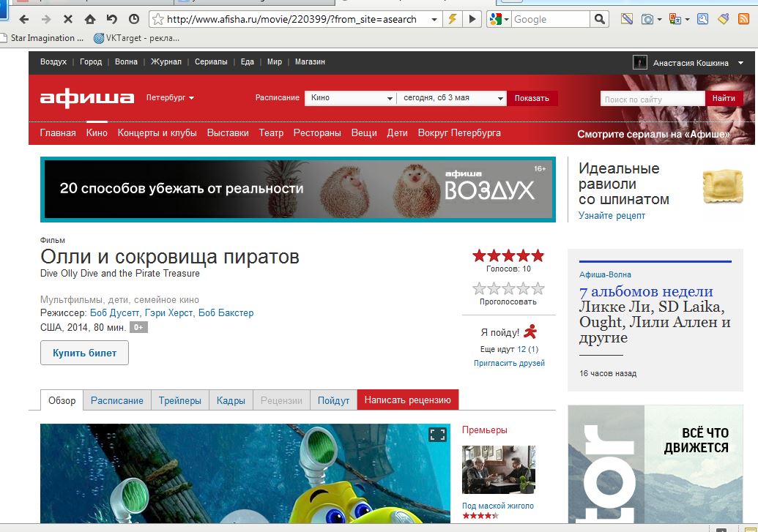Viewport: 758px width, 532px height.
Task: Open the history clock icon
Action: (134, 19)
